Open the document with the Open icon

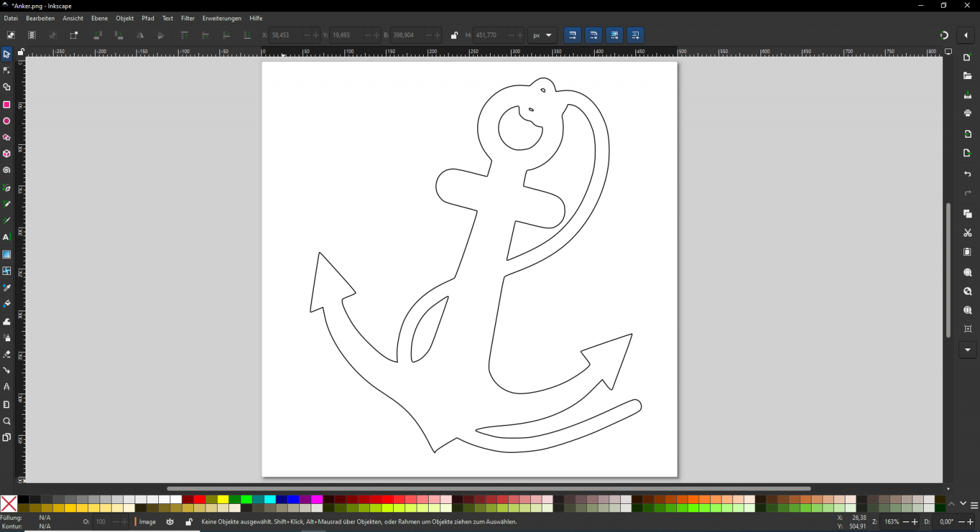tap(967, 75)
